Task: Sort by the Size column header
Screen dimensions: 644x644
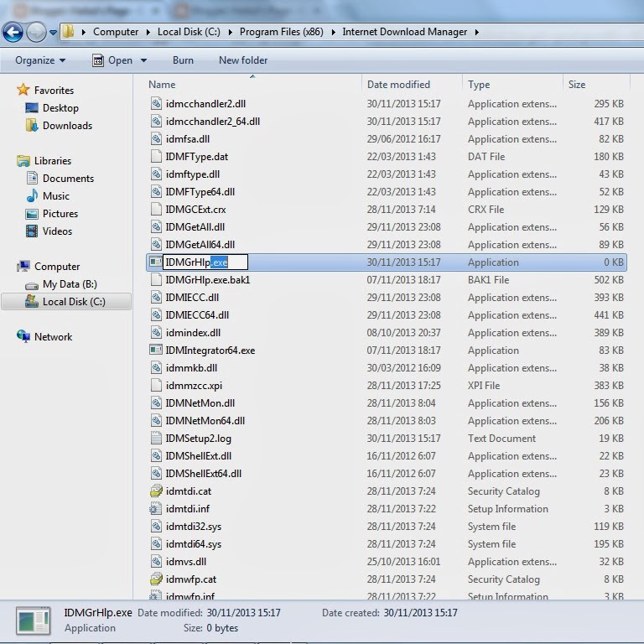Action: click(x=577, y=84)
